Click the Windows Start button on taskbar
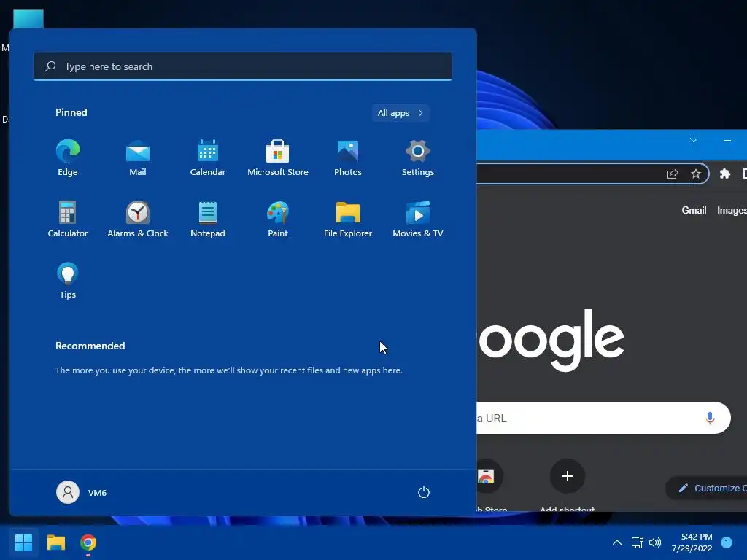 point(23,542)
